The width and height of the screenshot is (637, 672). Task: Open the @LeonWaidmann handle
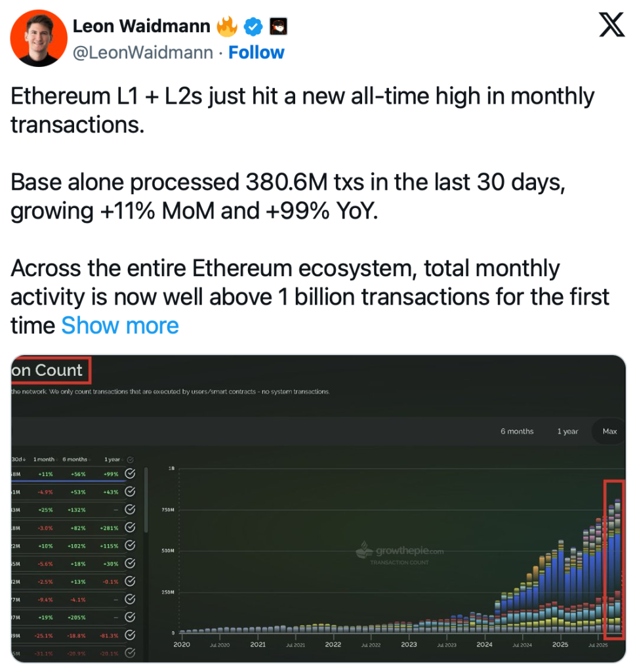click(x=143, y=52)
